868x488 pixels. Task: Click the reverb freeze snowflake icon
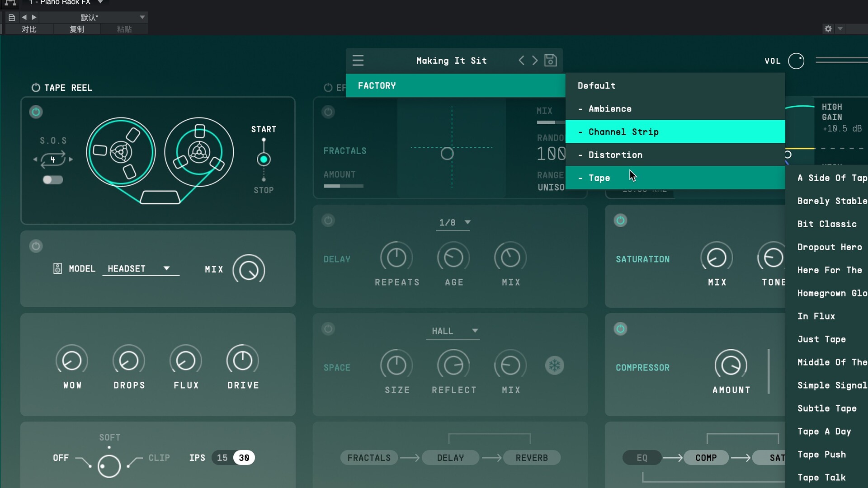[555, 366]
